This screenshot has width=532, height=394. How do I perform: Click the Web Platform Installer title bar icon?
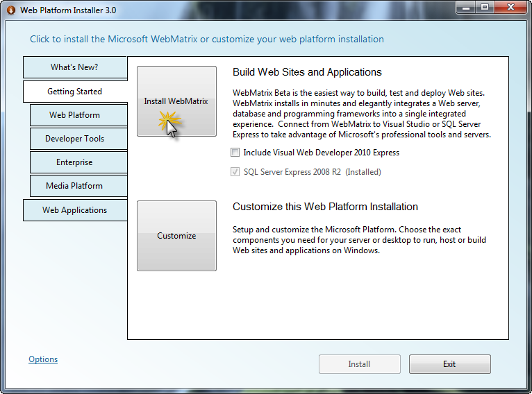[x=11, y=10]
